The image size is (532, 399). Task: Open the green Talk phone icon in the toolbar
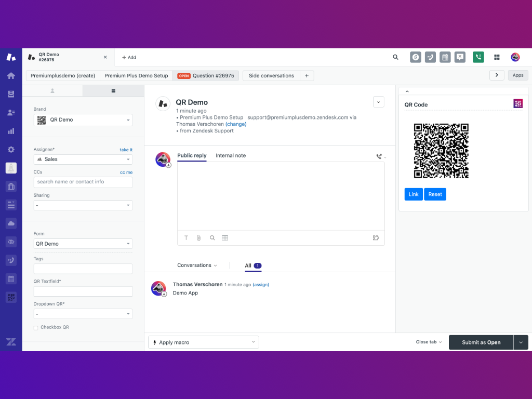point(478,57)
